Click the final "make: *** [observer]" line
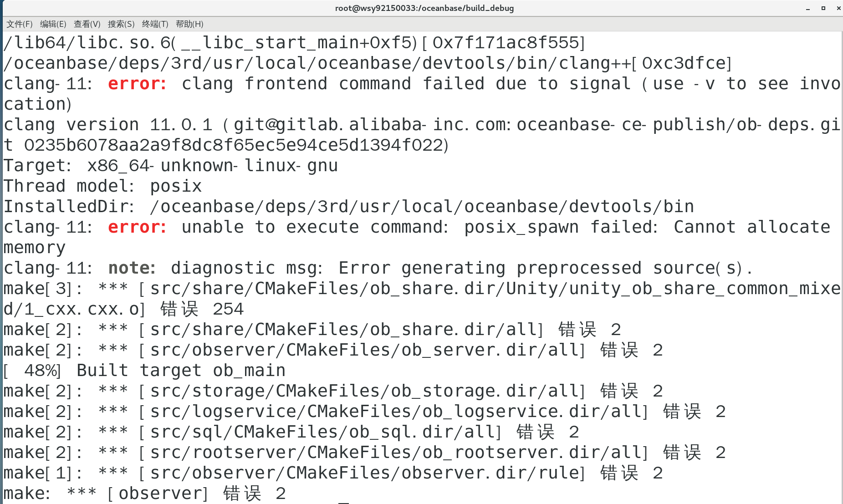Screen dimensions: 843x504 point(144,494)
